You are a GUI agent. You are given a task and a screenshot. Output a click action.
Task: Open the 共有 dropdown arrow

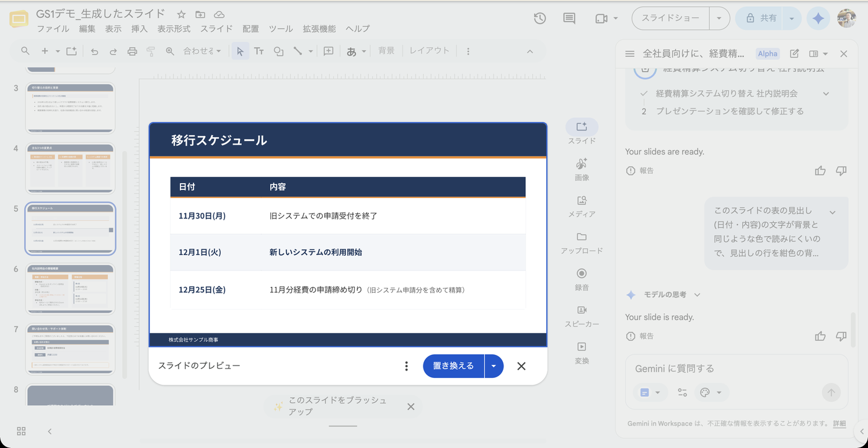792,19
